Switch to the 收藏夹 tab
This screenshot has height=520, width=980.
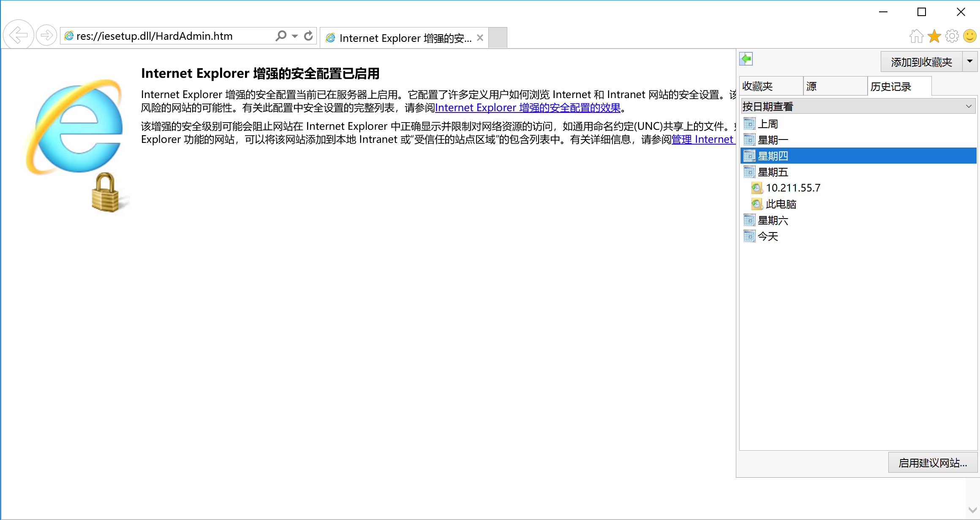(x=770, y=87)
